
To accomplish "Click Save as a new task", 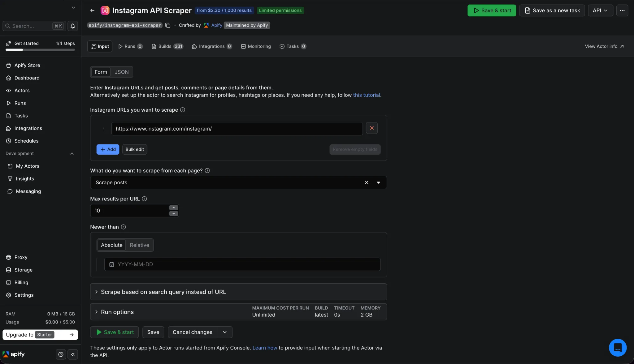I will click(552, 11).
